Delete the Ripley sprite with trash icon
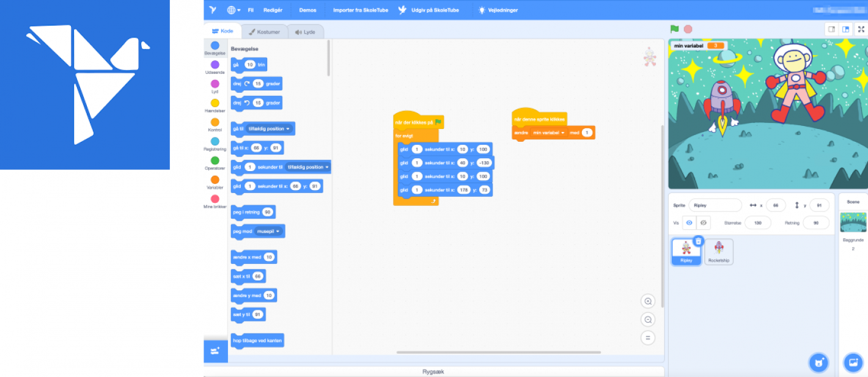The image size is (868, 377). tap(699, 241)
